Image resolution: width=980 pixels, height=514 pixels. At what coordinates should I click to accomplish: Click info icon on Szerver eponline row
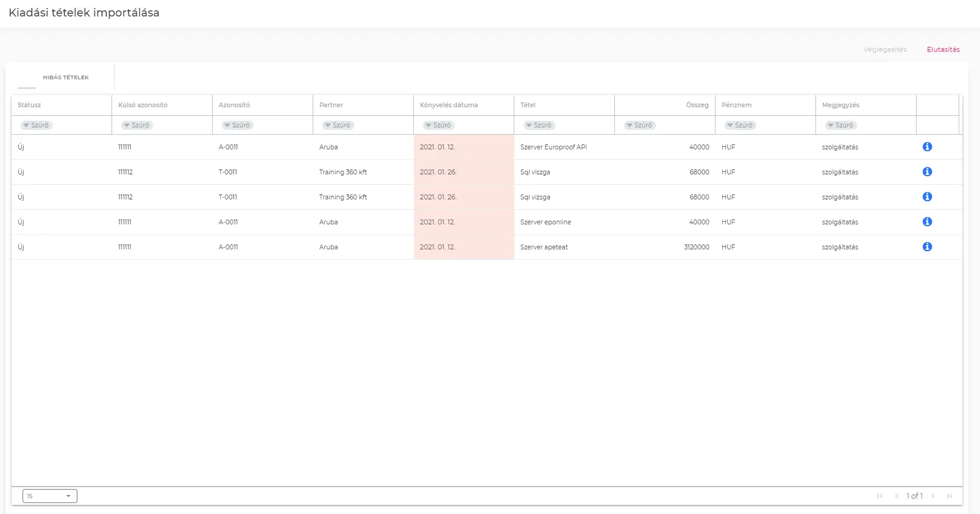pos(927,222)
